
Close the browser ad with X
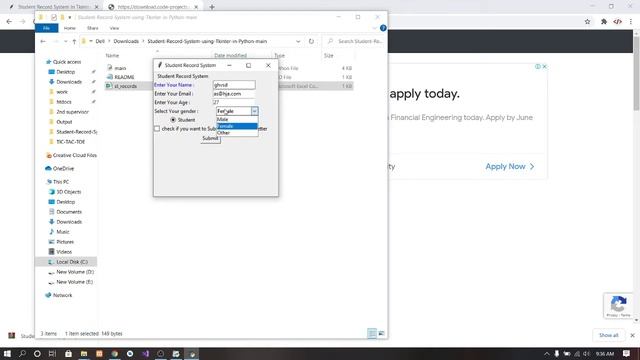tap(544, 67)
